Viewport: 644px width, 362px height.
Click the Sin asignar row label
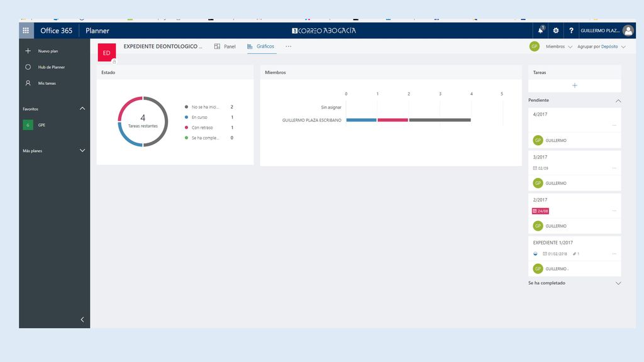coord(331,107)
